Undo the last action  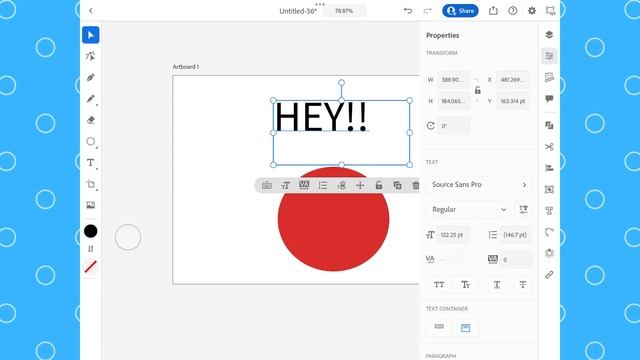407,11
